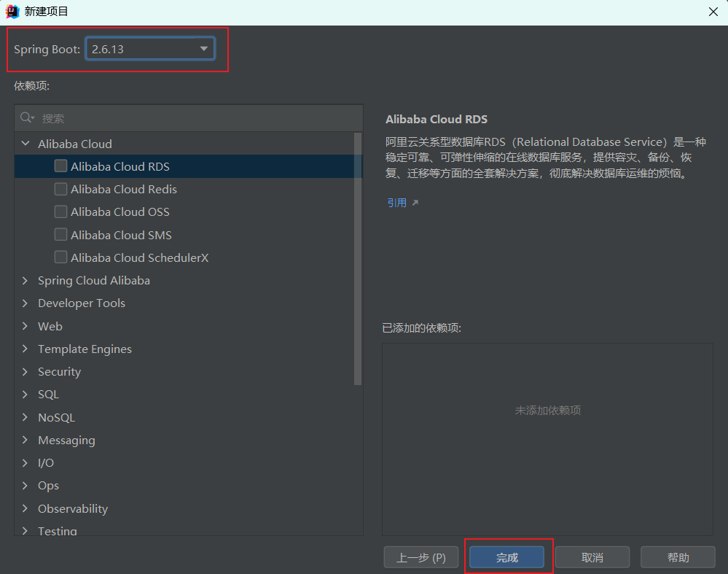The height and width of the screenshot is (574, 728).
Task: Click the 取消 cancel button
Action: 592,557
